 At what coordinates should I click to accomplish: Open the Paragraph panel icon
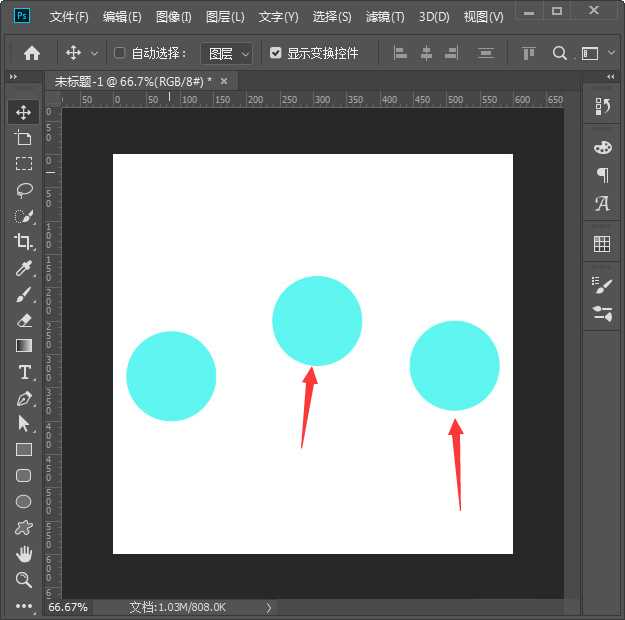[x=602, y=175]
